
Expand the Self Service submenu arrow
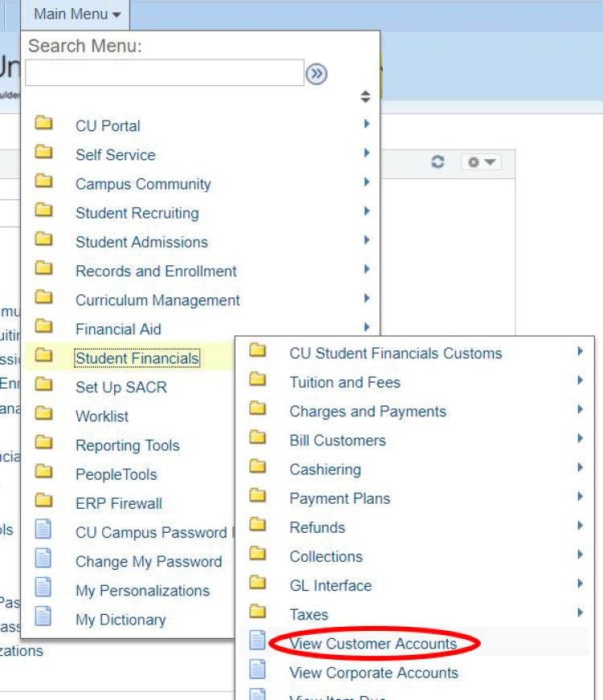coord(367,153)
